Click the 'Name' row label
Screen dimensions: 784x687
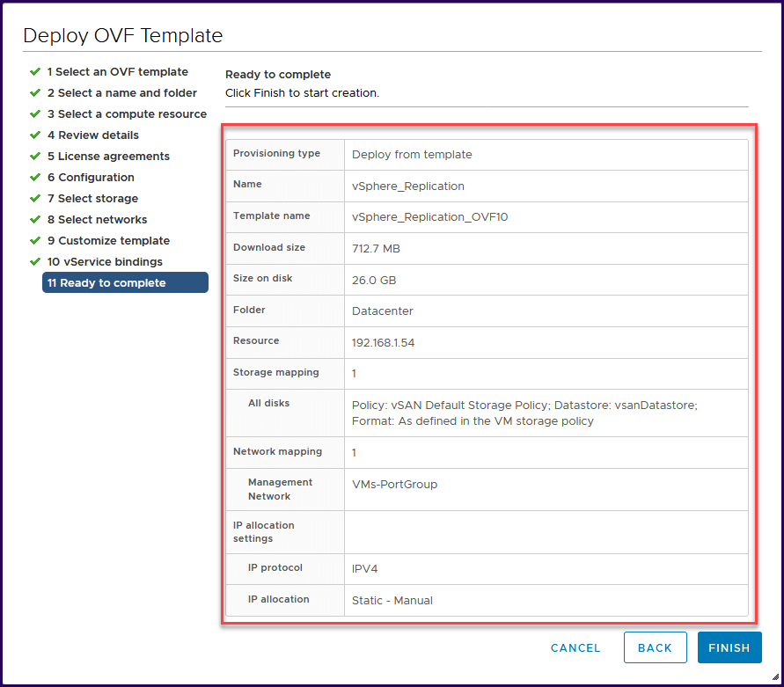(x=247, y=184)
